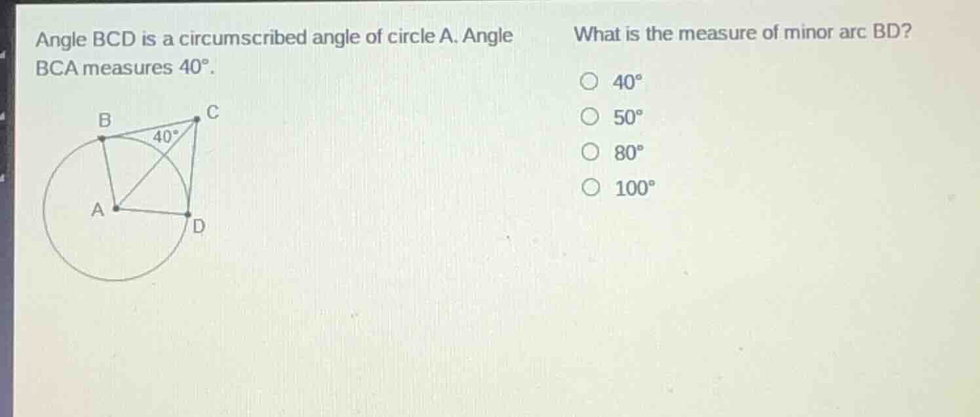980x417 pixels.
Task: Click the 40° answer label text
Action: point(626,83)
